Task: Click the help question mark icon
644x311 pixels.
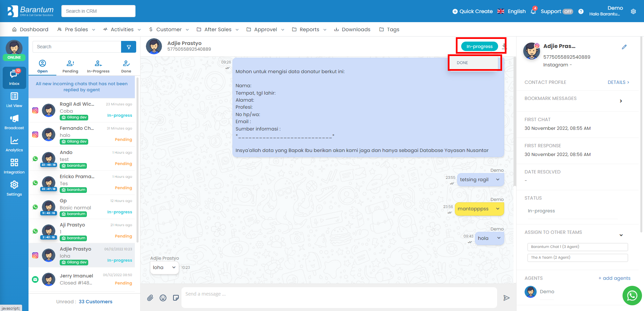Action: [x=581, y=11]
